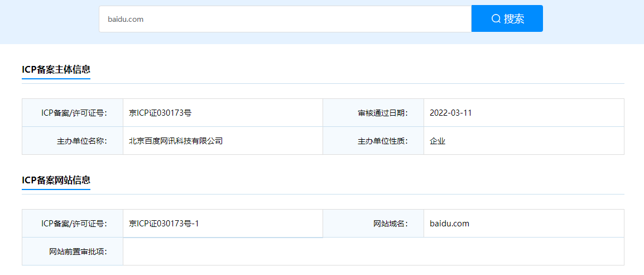This screenshot has height=275, width=644.
Task: Click the company name 北京百度网讯科技有限公司
Action: (176, 141)
